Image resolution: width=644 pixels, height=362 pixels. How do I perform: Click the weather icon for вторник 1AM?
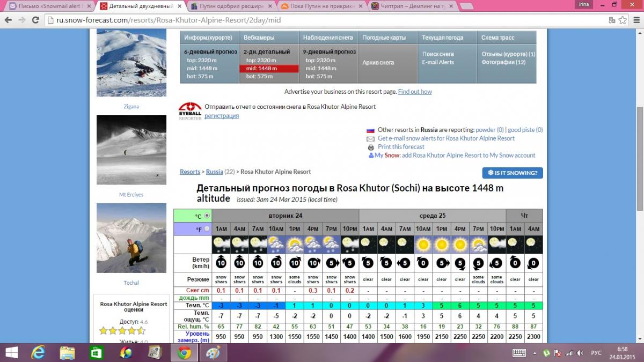[221, 245]
